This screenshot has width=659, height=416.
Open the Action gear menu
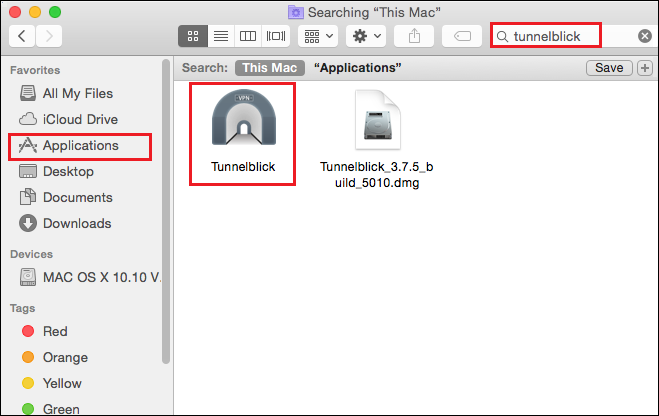coord(366,36)
